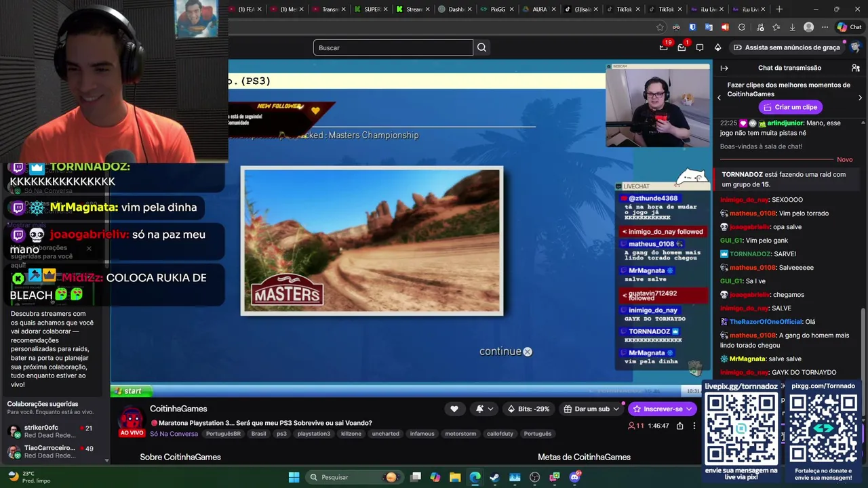Show the previous chat highlight card
868x488 pixels.
tap(719, 98)
